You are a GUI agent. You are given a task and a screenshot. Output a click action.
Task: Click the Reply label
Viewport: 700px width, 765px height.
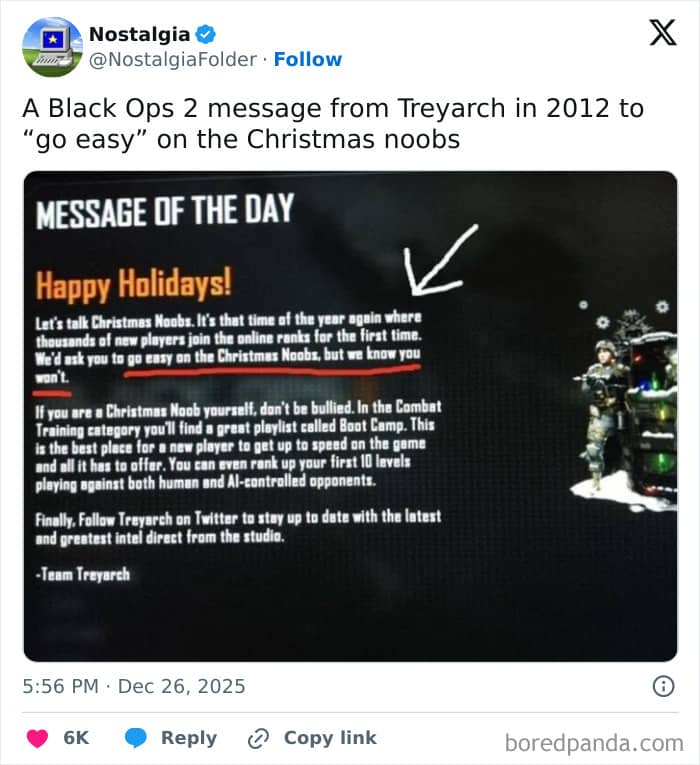click(x=189, y=738)
